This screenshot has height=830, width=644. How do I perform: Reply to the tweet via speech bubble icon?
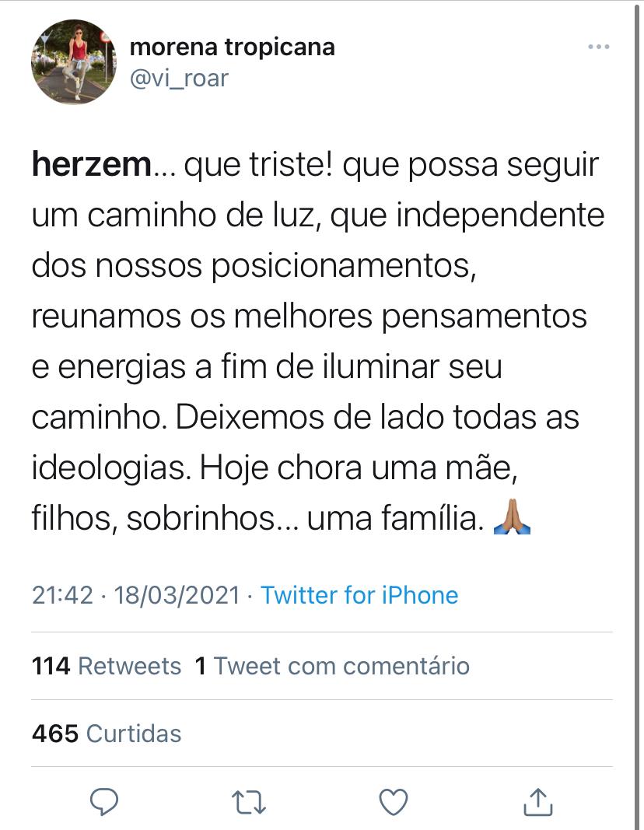[x=103, y=801]
